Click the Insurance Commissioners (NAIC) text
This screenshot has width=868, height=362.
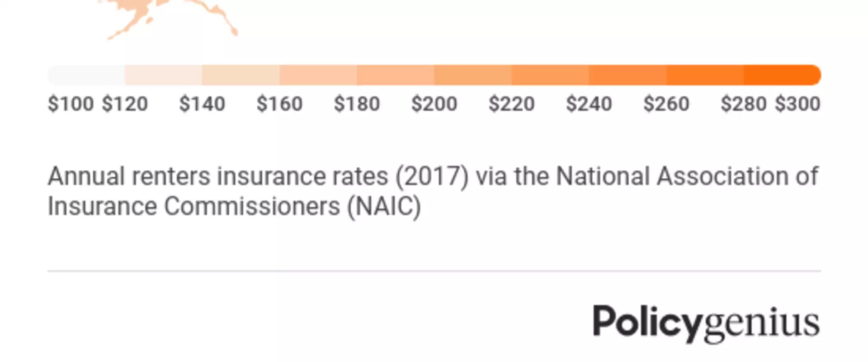pyautogui.click(x=234, y=207)
